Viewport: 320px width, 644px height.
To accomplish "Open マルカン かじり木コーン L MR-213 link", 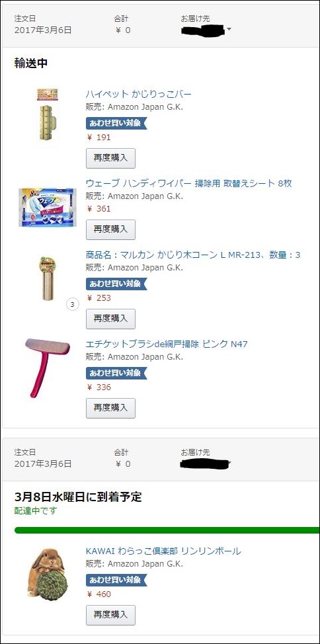I will click(192, 255).
